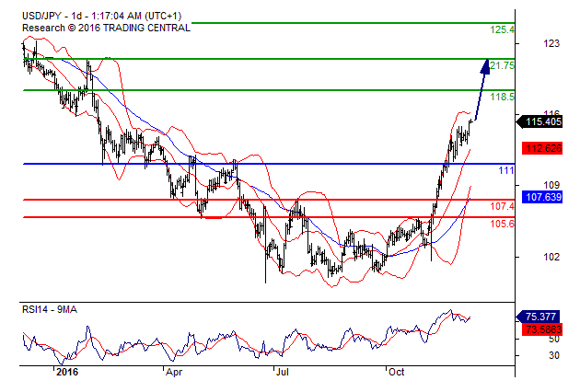The width and height of the screenshot is (580, 392).
Task: Select the 121.75 resistance level label
Action: [502, 66]
